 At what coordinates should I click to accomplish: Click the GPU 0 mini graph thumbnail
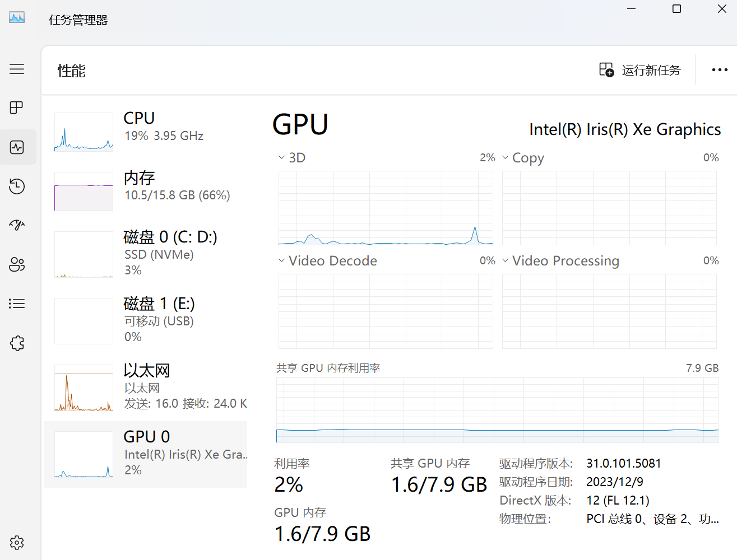click(84, 454)
